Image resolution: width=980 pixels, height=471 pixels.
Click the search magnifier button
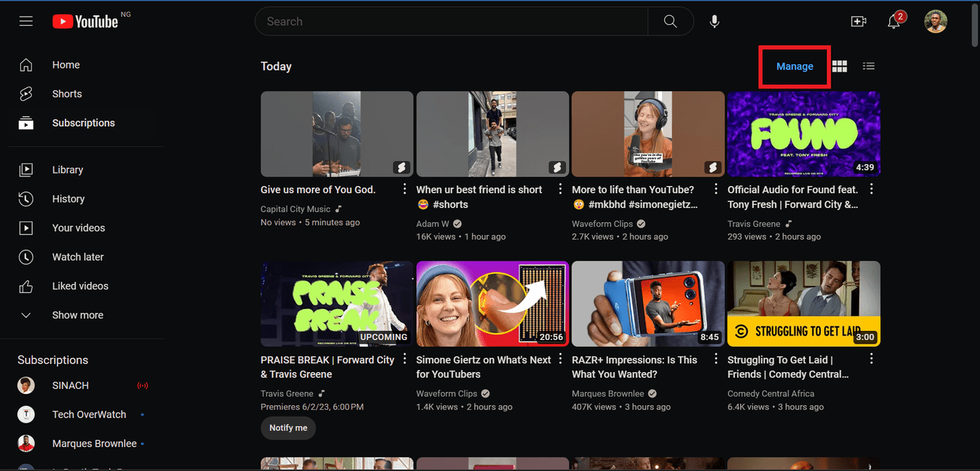tap(670, 22)
